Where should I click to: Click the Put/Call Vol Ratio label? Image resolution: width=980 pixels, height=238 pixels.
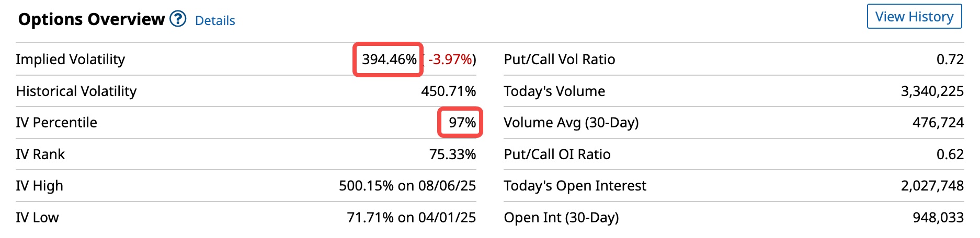point(560,59)
